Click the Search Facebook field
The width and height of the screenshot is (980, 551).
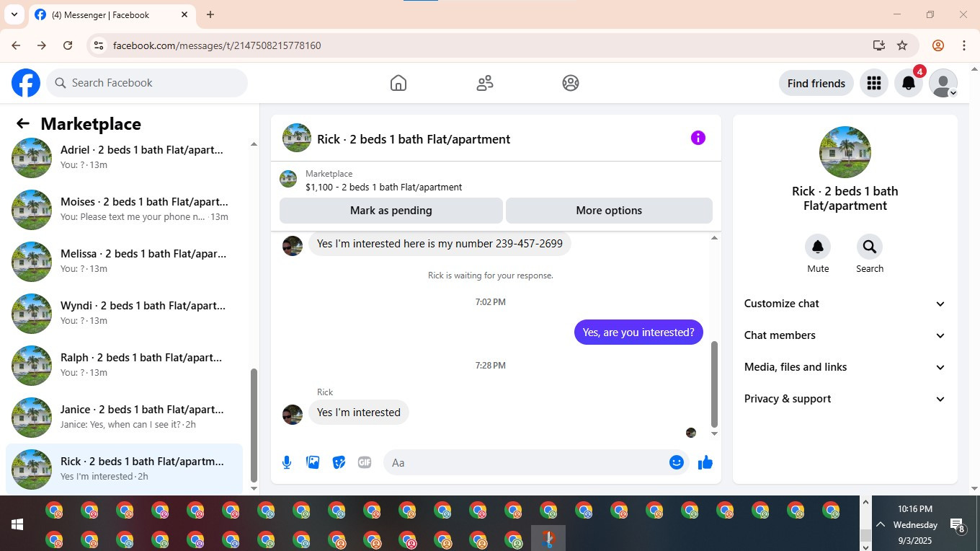coord(147,83)
